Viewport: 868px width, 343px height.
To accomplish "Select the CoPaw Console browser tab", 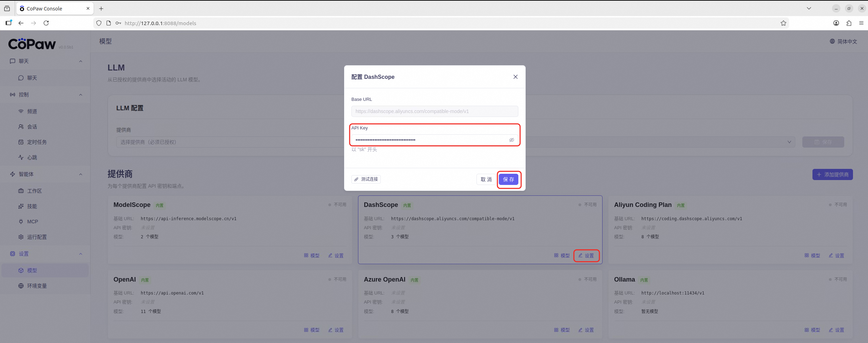I will pyautogui.click(x=55, y=8).
